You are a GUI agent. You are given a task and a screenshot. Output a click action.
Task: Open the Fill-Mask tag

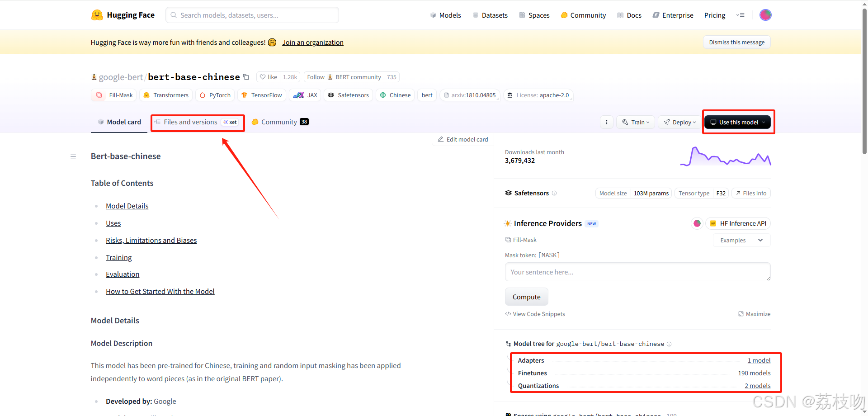tap(114, 95)
